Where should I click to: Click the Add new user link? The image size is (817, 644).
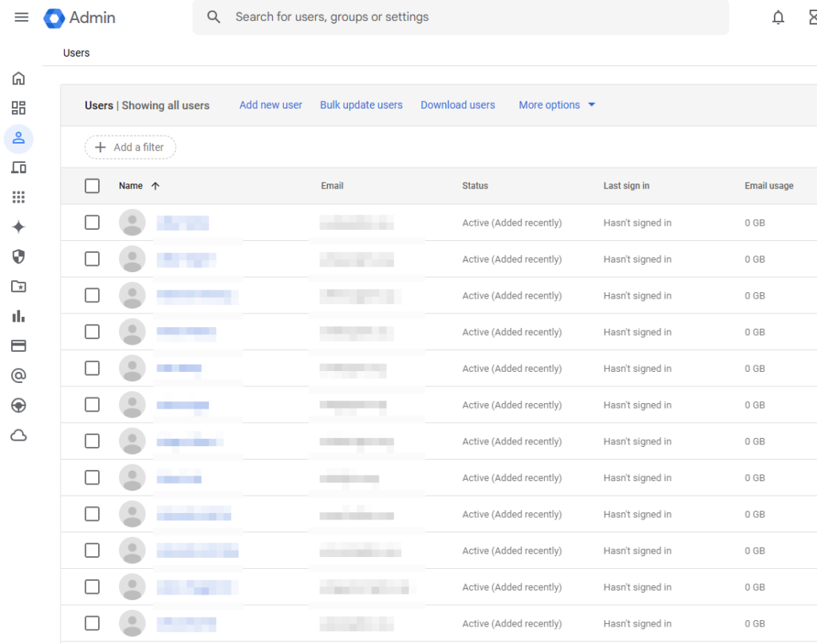coord(270,105)
